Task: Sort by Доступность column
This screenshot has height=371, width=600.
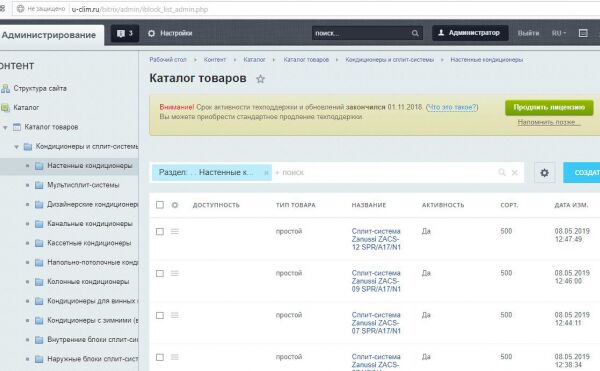Action: coord(216,205)
